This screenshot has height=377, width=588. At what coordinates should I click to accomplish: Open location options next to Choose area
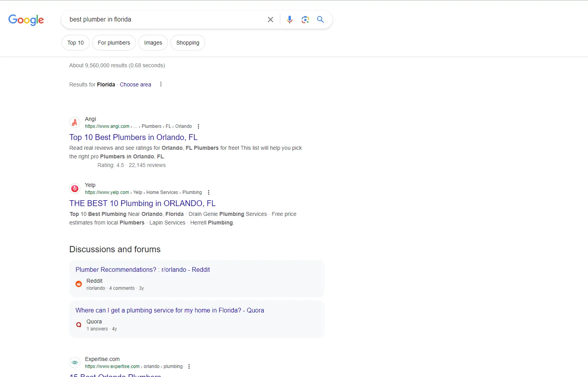click(x=161, y=84)
